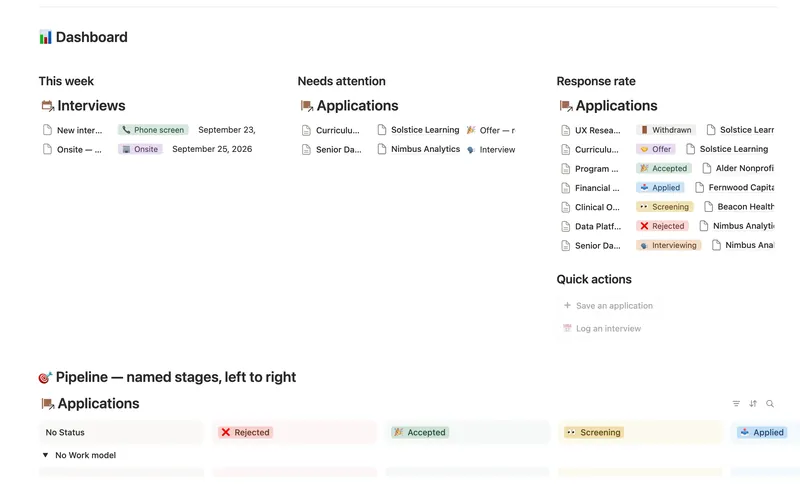Click the Screening tag in Response rate list
This screenshot has width=800, height=484.
point(665,207)
